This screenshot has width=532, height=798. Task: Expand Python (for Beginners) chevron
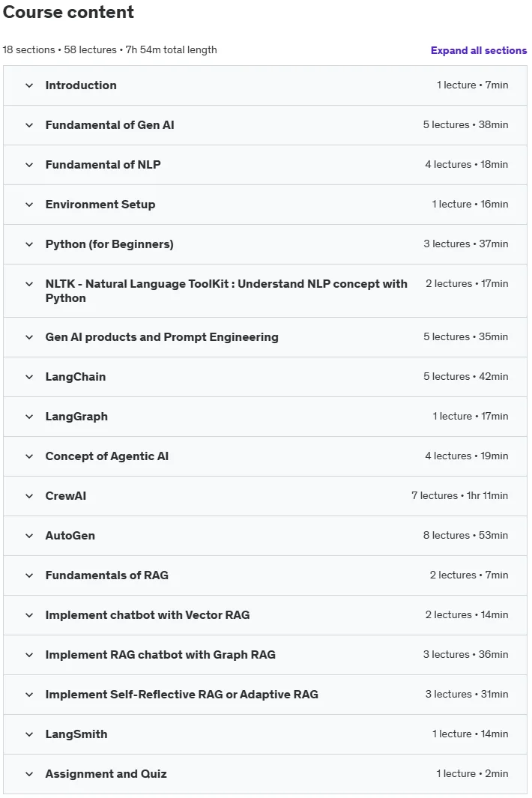(29, 244)
